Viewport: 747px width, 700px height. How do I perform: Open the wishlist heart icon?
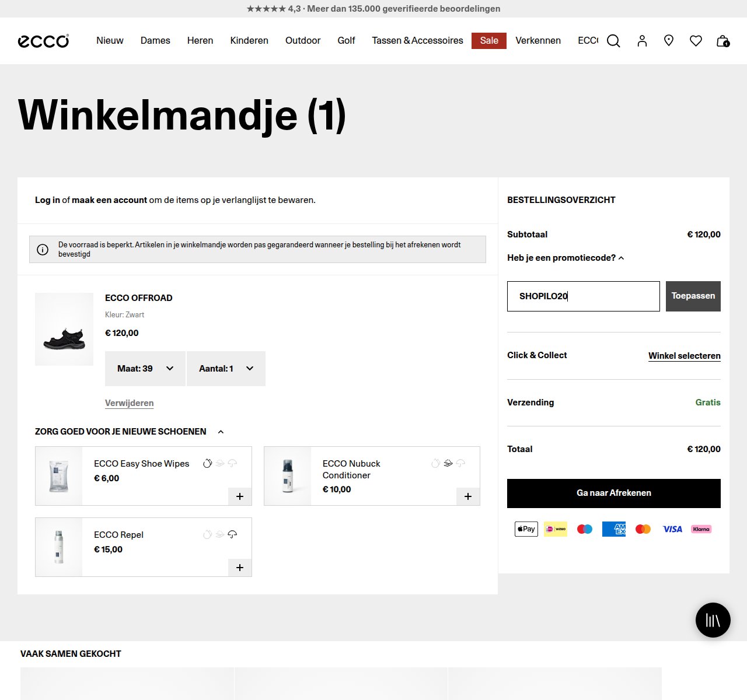point(696,41)
